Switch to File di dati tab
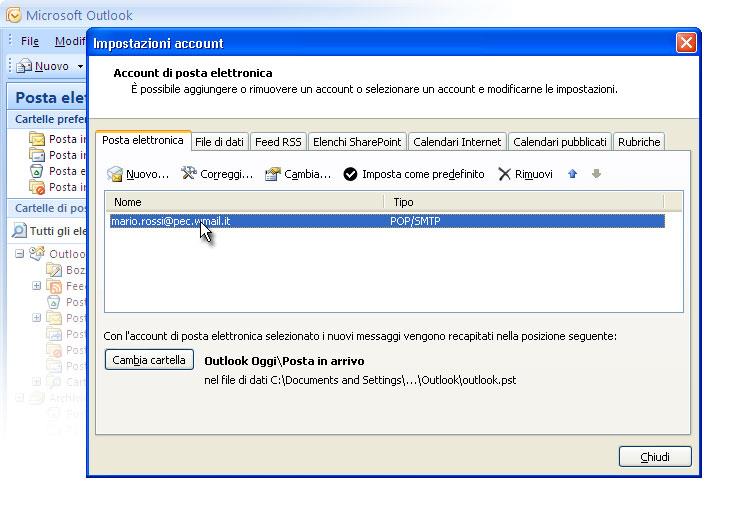The image size is (738, 505). point(219,142)
